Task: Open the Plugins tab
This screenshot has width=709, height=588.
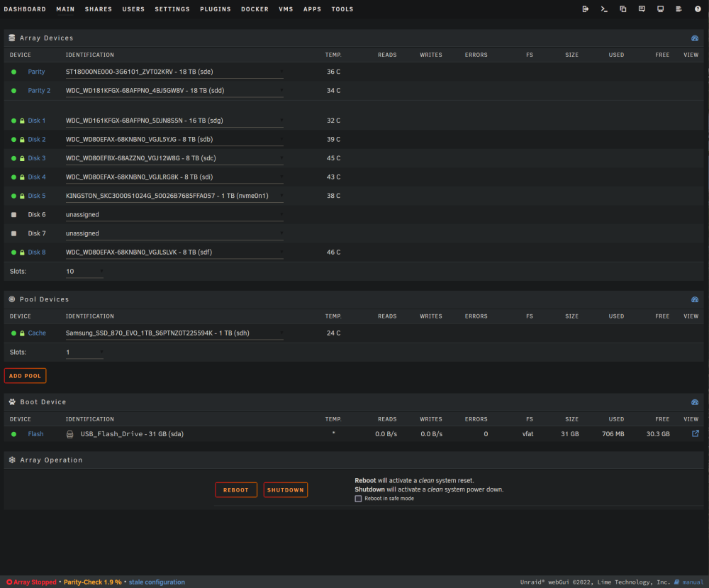Action: tap(216, 9)
